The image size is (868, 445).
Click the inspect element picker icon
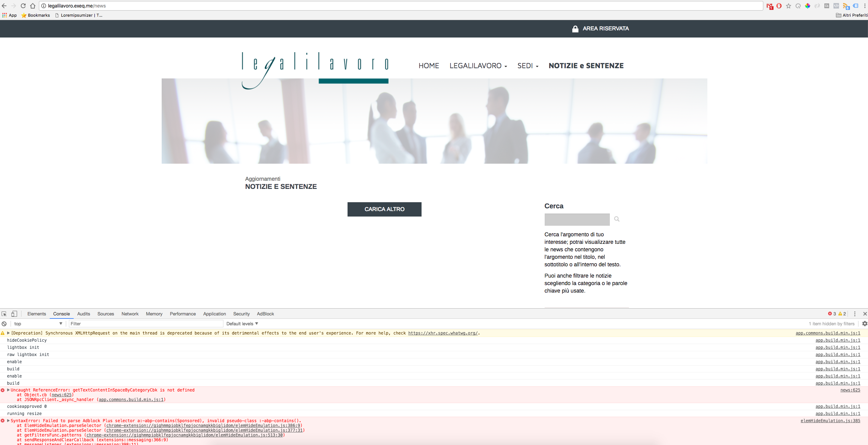point(4,314)
